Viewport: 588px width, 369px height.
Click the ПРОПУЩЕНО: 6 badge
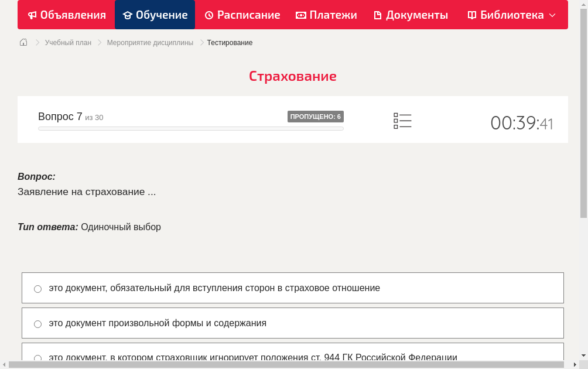point(316,116)
